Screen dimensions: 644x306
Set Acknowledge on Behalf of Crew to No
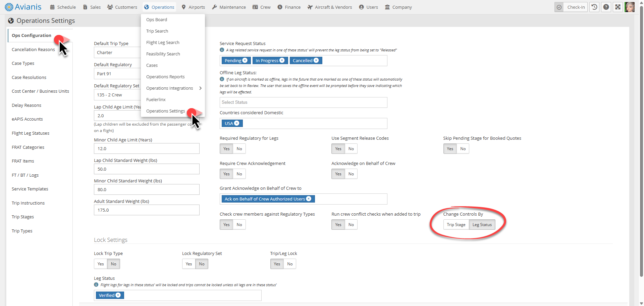351,174
